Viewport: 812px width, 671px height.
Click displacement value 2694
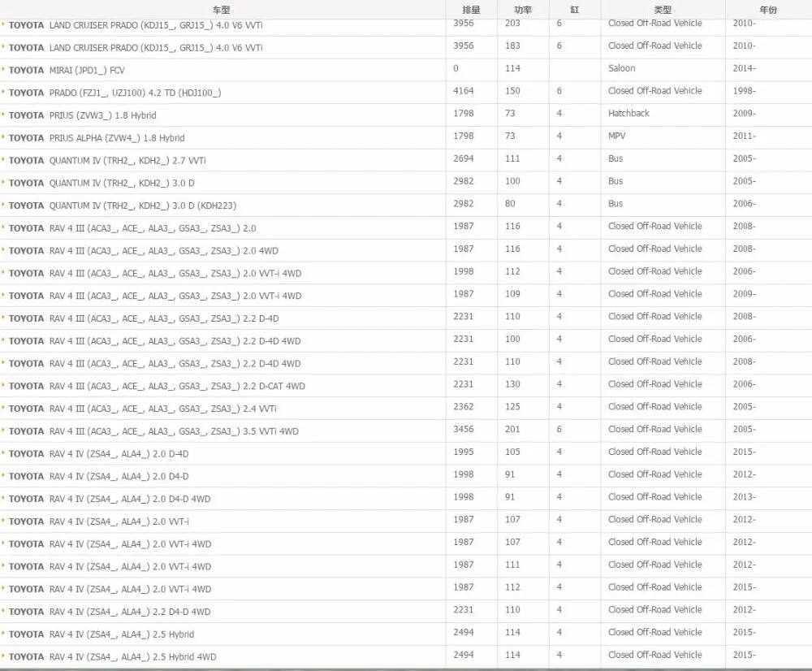click(x=464, y=158)
